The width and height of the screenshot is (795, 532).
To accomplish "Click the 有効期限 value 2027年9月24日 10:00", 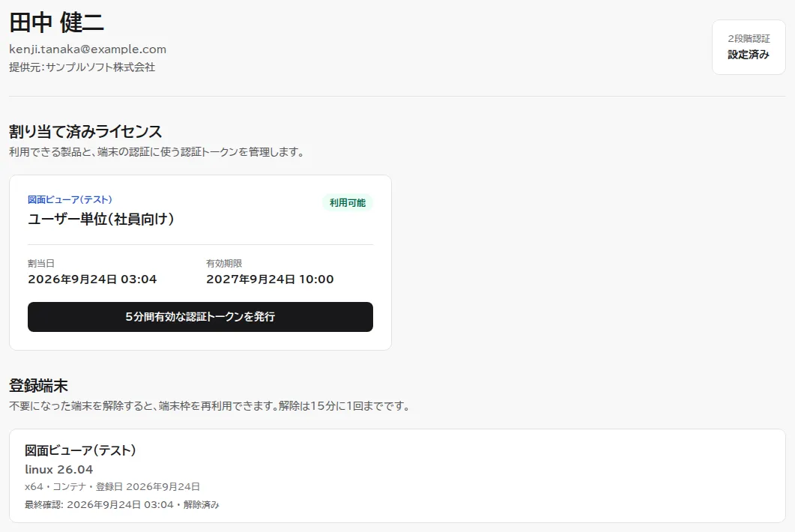I will pos(270,279).
